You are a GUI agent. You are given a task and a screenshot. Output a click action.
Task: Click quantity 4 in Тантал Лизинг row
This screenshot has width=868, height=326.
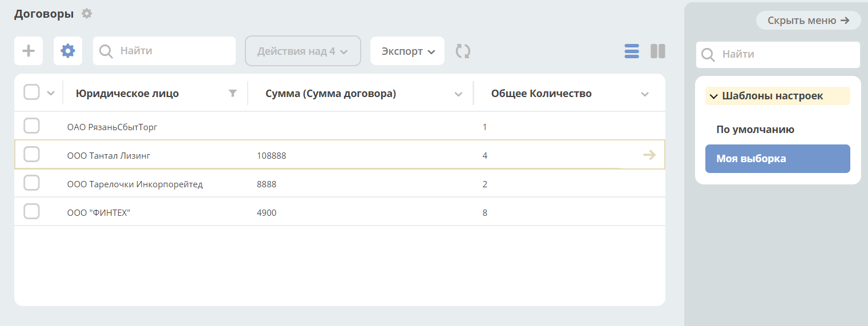[x=485, y=155]
